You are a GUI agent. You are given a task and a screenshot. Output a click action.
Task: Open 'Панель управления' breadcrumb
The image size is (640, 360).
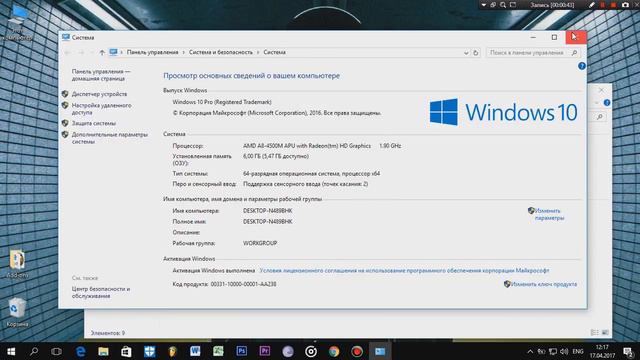[152, 52]
